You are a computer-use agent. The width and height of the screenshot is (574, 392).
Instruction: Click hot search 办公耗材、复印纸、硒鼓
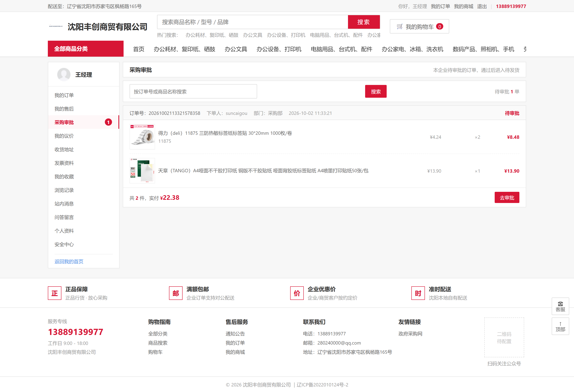click(x=212, y=35)
